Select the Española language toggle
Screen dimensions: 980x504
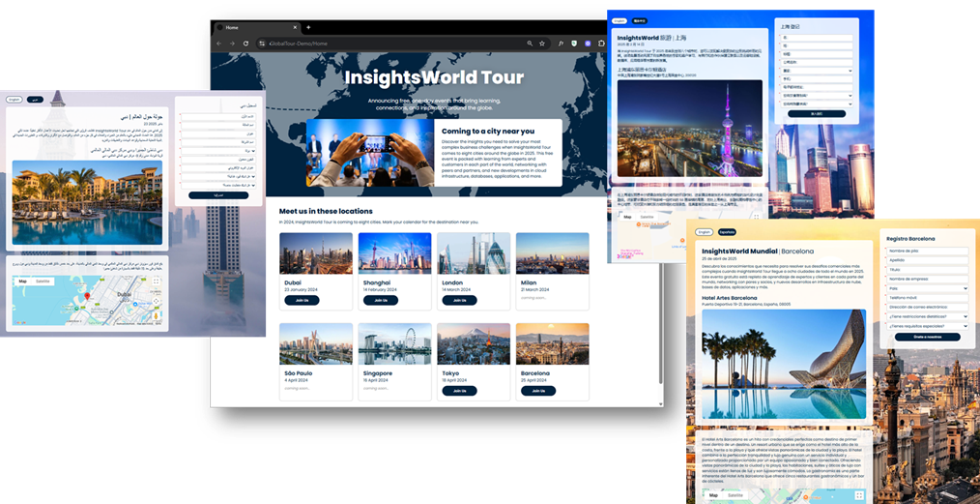(x=727, y=233)
